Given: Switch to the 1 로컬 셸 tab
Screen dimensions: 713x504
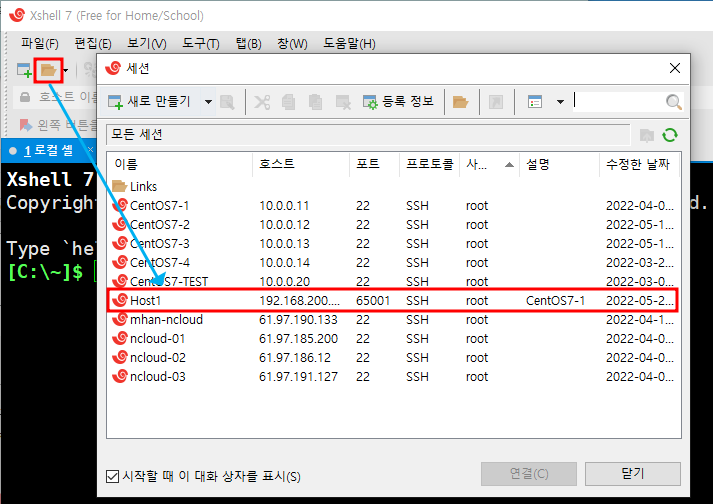Looking at the screenshot, I should (48, 151).
